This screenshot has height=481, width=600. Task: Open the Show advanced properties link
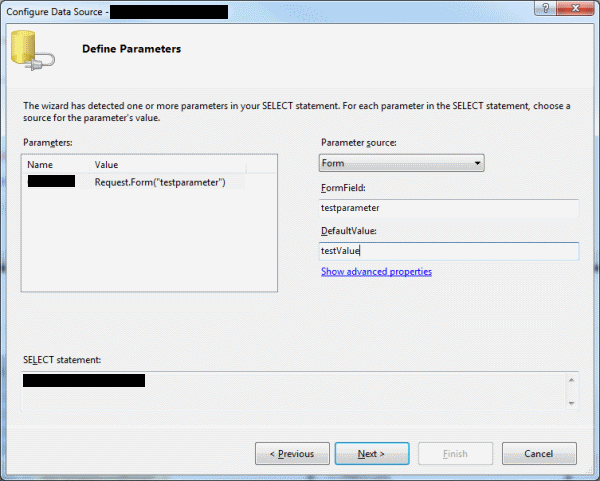376,272
